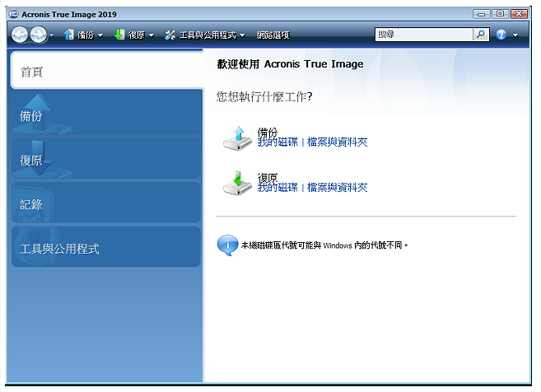Close the Acronis True Image window
The image size is (541, 392).
pyautogui.click(x=519, y=14)
